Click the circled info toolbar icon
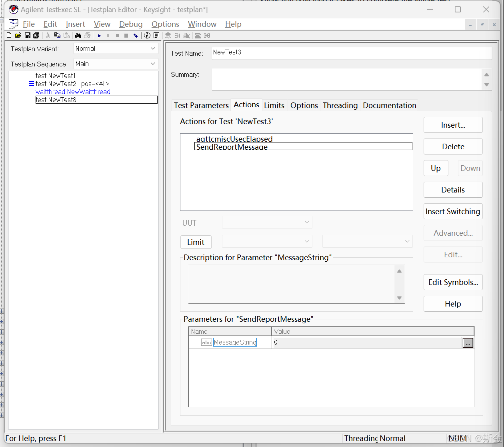This screenshot has height=447, width=504. (x=147, y=35)
